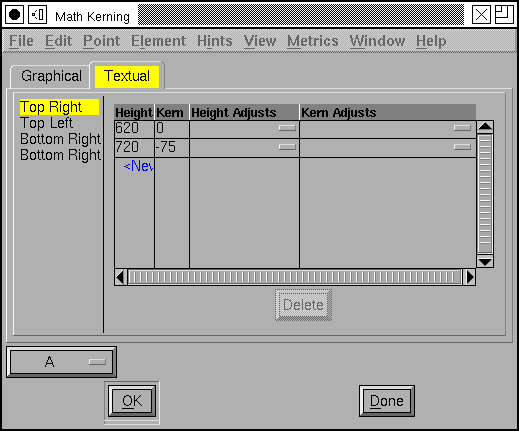This screenshot has height=431, width=519.
Task: Open Height Adjusts for the 620 row
Action: tap(244, 129)
